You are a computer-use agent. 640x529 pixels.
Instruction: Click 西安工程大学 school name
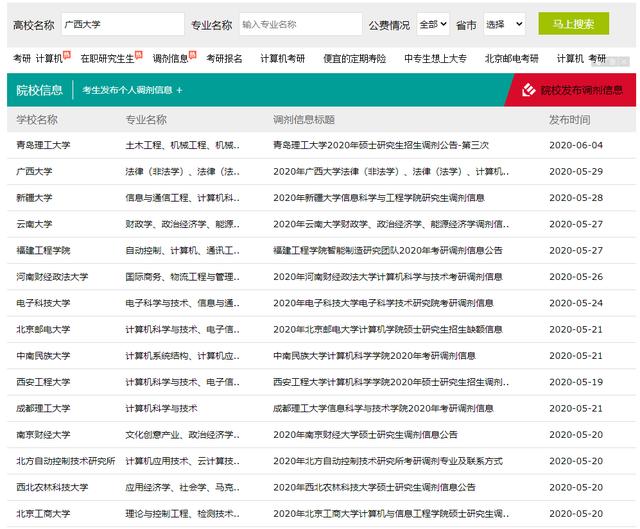(x=43, y=382)
